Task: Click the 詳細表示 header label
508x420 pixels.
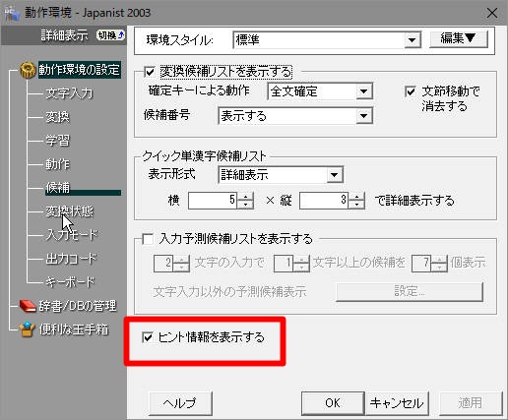Action: tap(64, 35)
